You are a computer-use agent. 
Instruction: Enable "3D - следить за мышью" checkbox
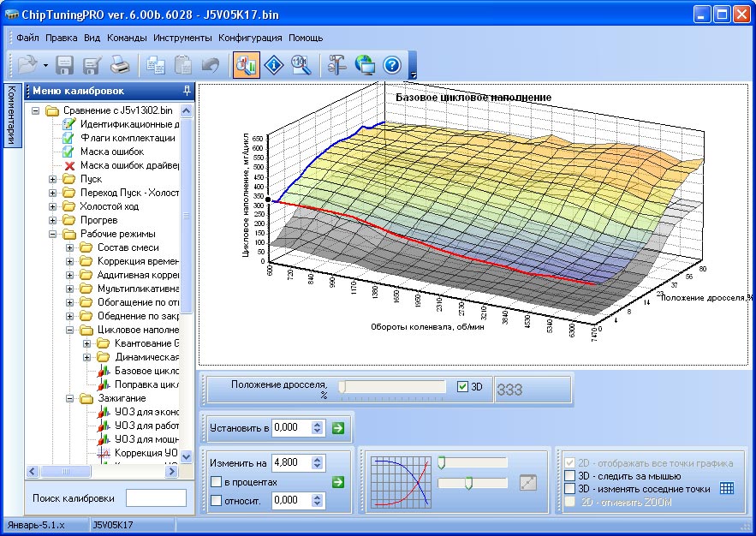point(569,476)
